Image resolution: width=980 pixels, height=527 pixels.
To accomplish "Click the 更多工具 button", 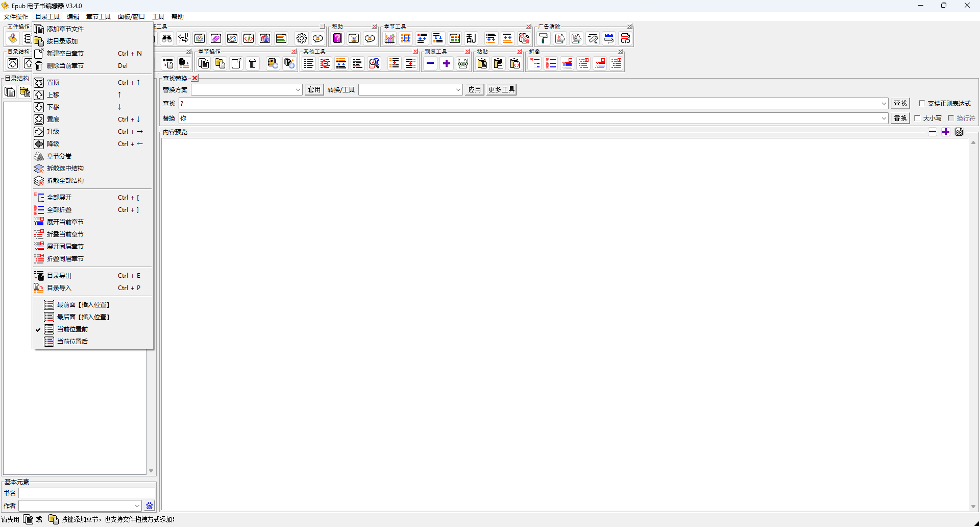I will (x=501, y=90).
